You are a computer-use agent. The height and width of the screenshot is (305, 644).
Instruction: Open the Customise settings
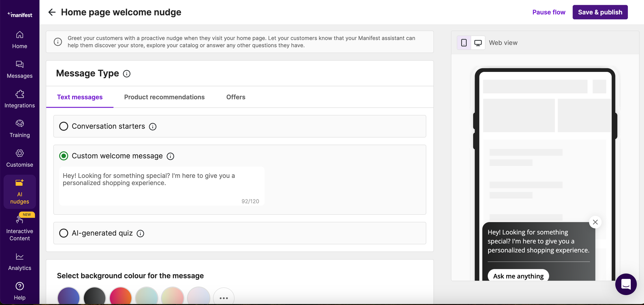[x=20, y=158]
